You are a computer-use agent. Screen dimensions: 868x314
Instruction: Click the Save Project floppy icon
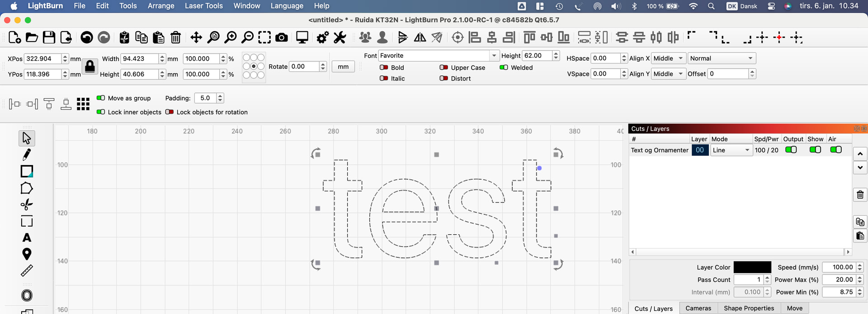[x=49, y=38]
